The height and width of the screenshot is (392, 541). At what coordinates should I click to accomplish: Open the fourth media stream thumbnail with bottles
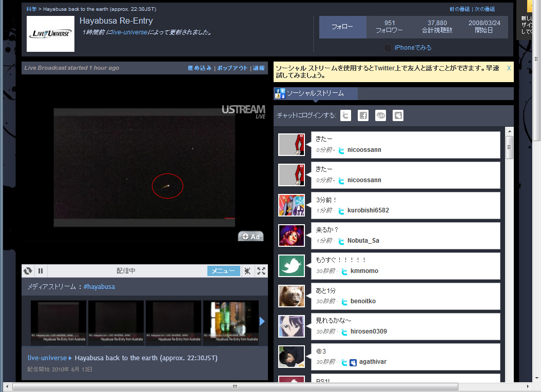[231, 323]
